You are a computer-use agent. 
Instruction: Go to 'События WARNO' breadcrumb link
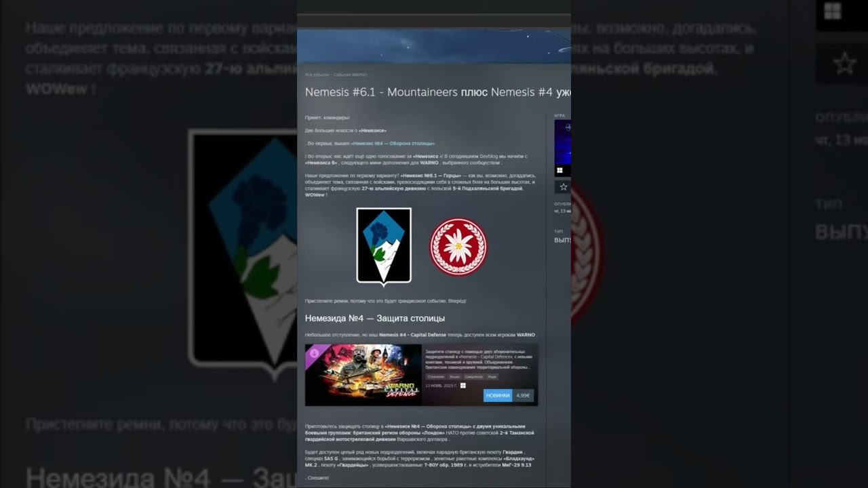point(351,75)
